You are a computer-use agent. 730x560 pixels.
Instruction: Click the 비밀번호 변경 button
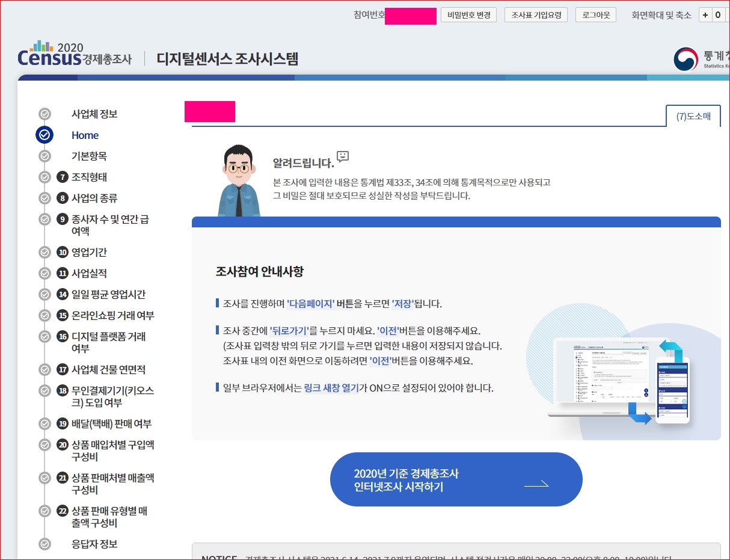(468, 15)
